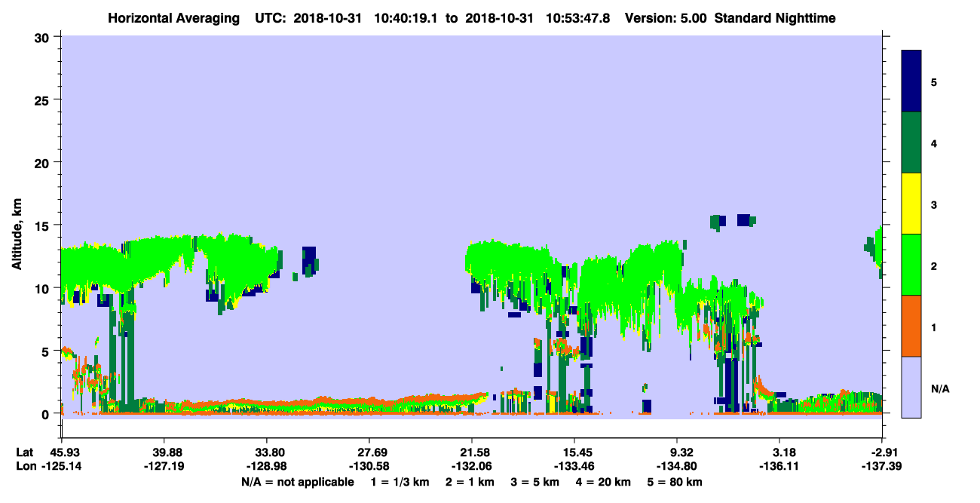
Task: Click the '5 = 80 km' legend note
Action: (675, 482)
